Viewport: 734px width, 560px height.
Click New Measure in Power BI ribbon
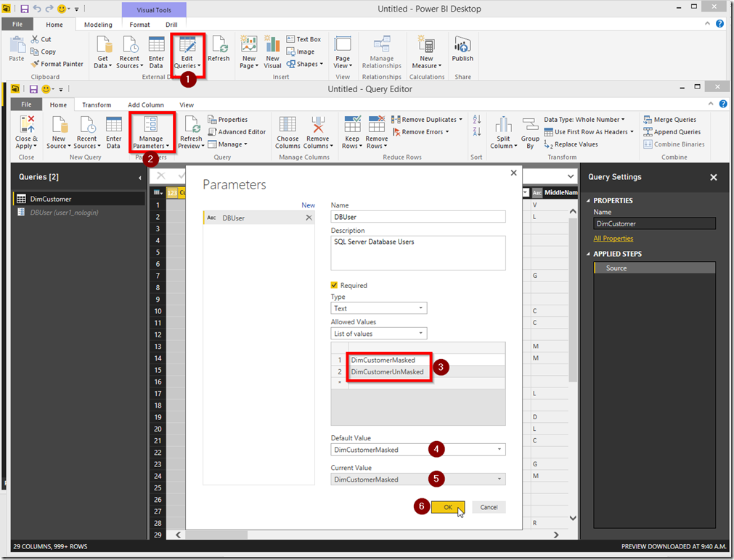(x=426, y=52)
